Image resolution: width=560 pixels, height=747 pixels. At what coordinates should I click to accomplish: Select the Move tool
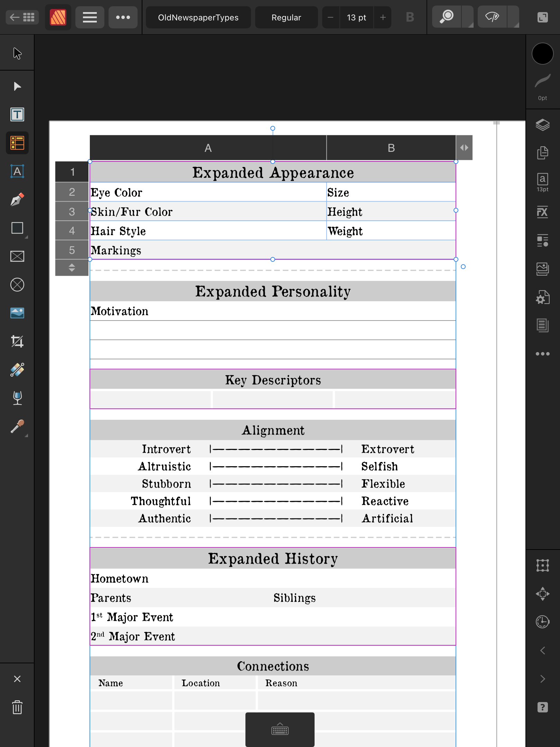point(17,54)
